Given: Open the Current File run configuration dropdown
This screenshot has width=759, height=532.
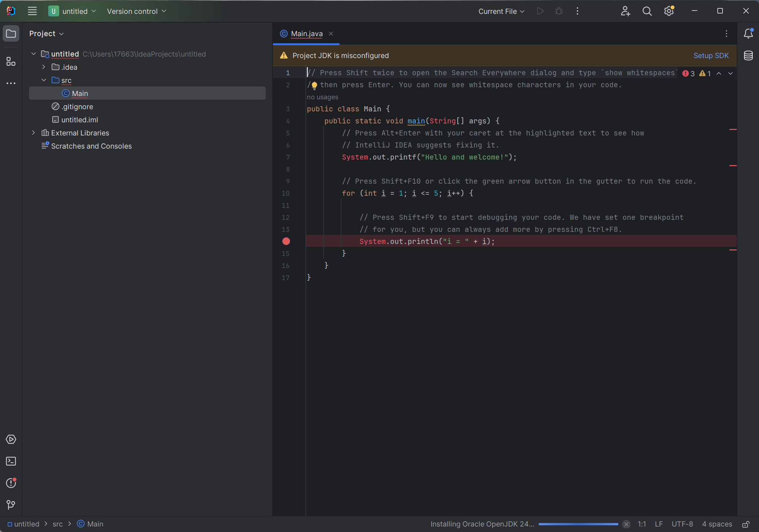Looking at the screenshot, I should tap(501, 11).
